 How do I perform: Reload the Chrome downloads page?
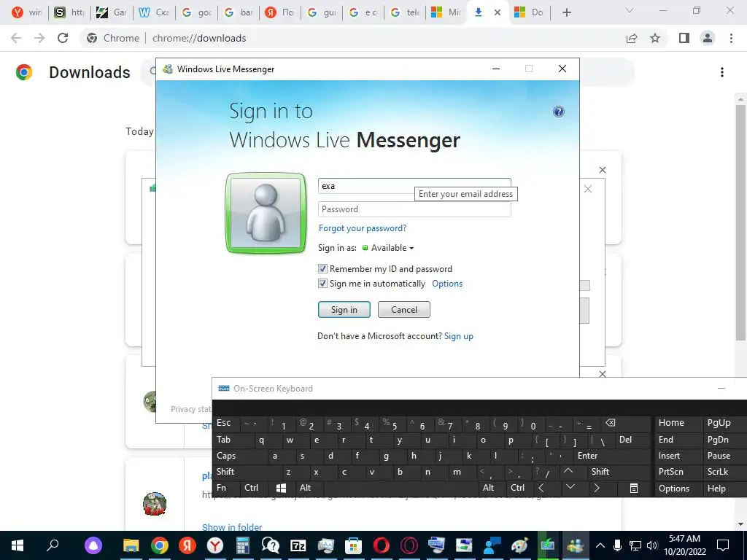point(63,38)
